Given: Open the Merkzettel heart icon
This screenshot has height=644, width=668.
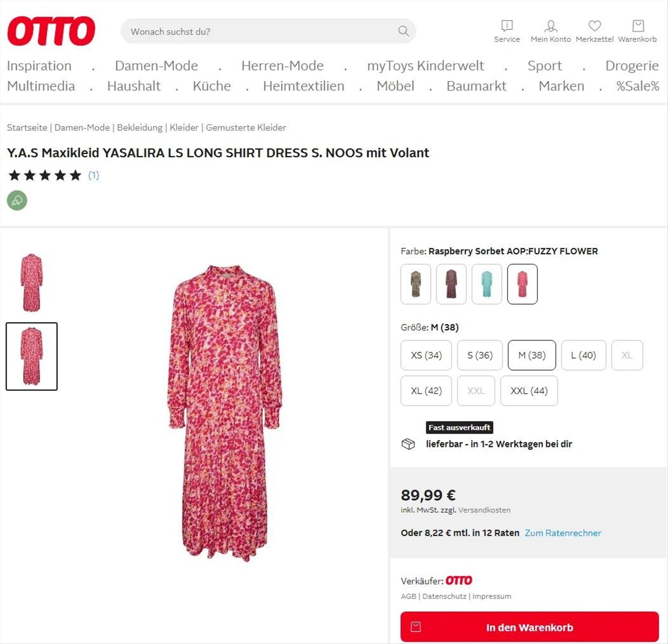Looking at the screenshot, I should pos(595,26).
